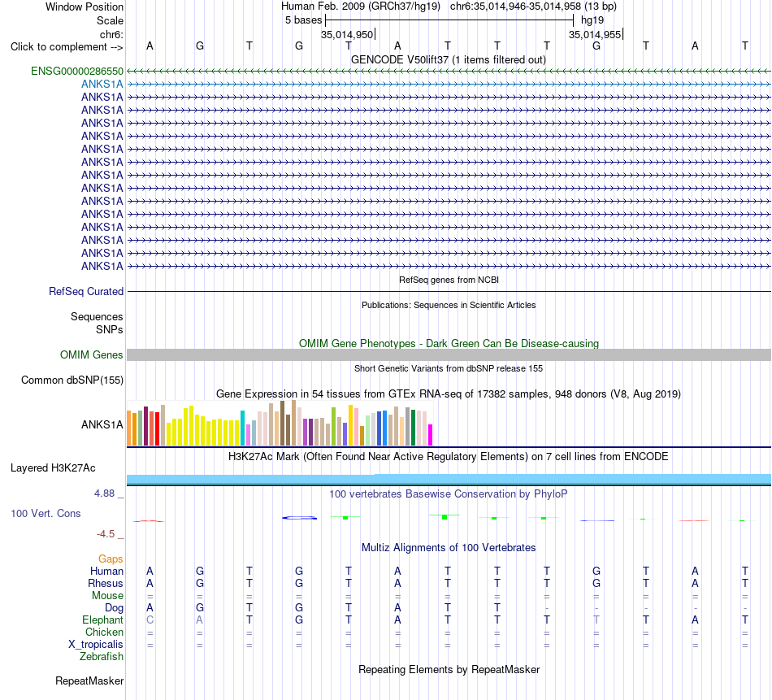Viewport: 772px width, 700px height.
Task: Select the Mouse species label
Action: pos(107,596)
